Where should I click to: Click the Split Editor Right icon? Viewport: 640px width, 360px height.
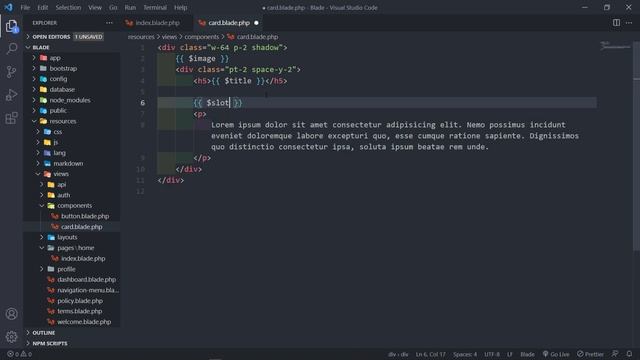[616, 23]
